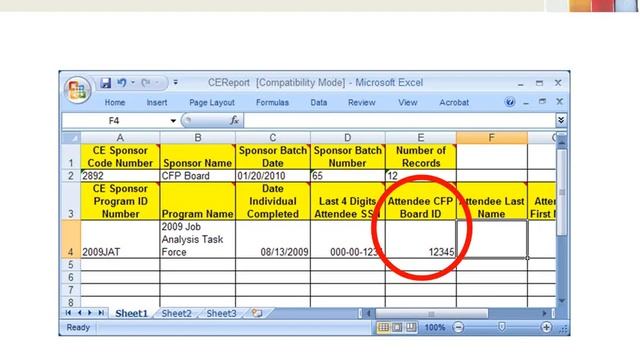Select row 6 header
The height and width of the screenshot is (360, 640).
click(71, 278)
